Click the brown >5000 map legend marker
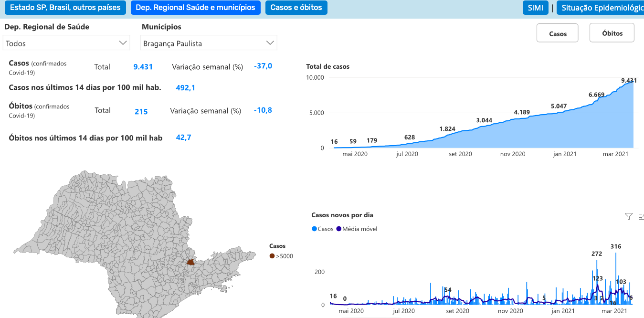Screen dimensions: 644x318 click(x=272, y=256)
